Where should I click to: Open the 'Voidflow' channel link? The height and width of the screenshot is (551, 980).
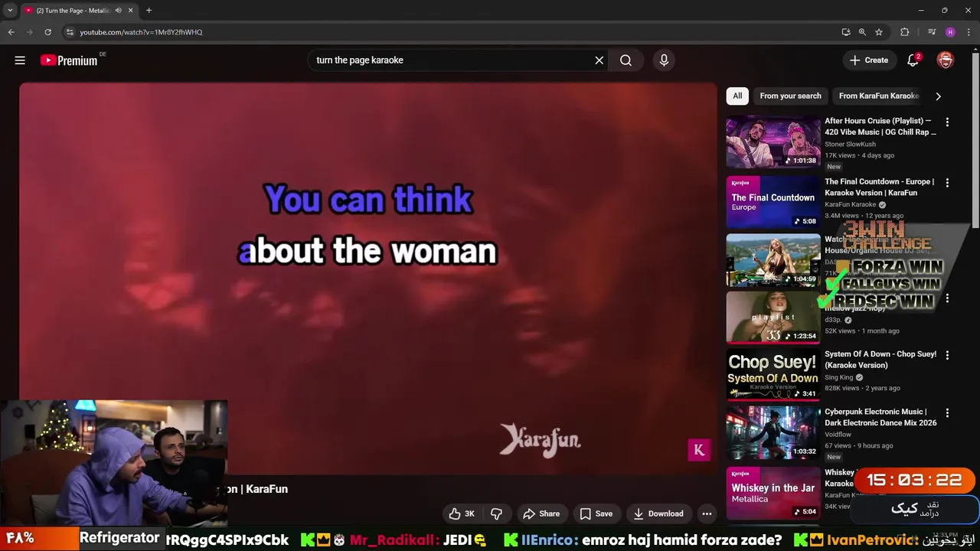click(838, 435)
